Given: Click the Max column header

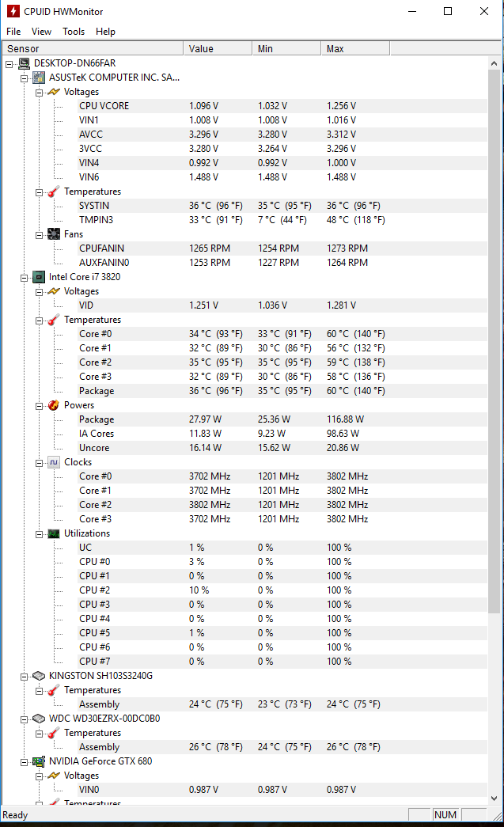Looking at the screenshot, I should click(355, 48).
